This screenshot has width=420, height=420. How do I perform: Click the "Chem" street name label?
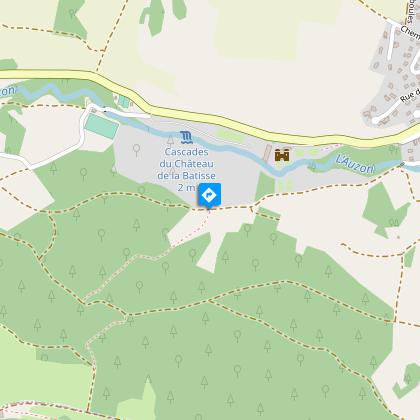point(410,33)
